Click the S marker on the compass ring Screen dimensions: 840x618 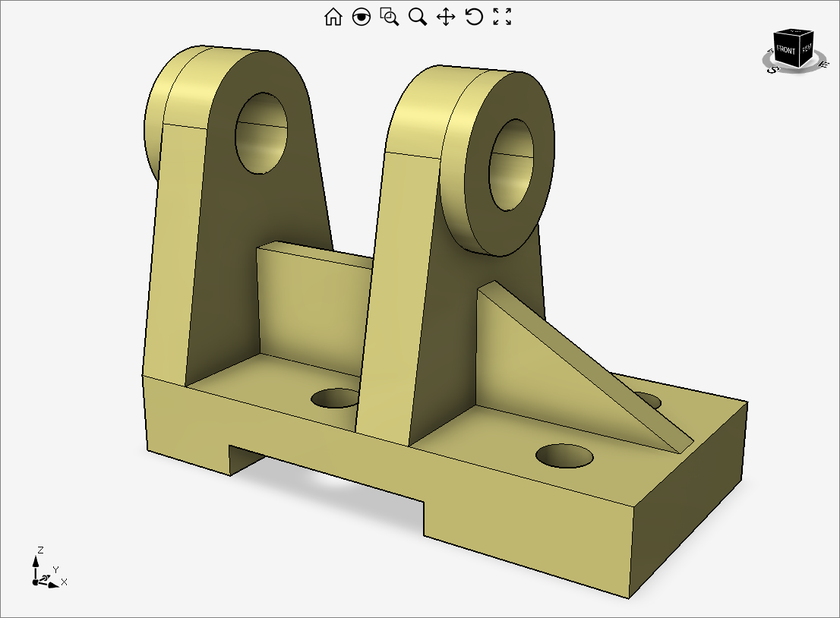tap(773, 70)
